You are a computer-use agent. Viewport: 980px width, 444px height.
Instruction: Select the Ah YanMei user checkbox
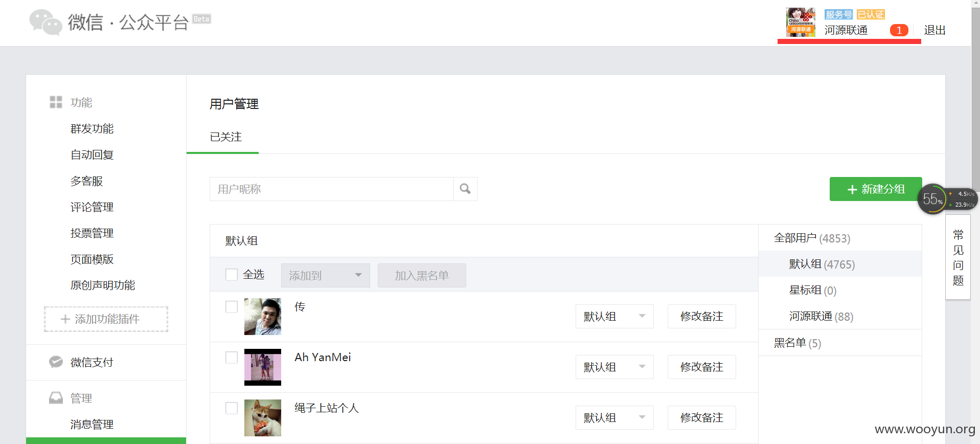coord(232,358)
